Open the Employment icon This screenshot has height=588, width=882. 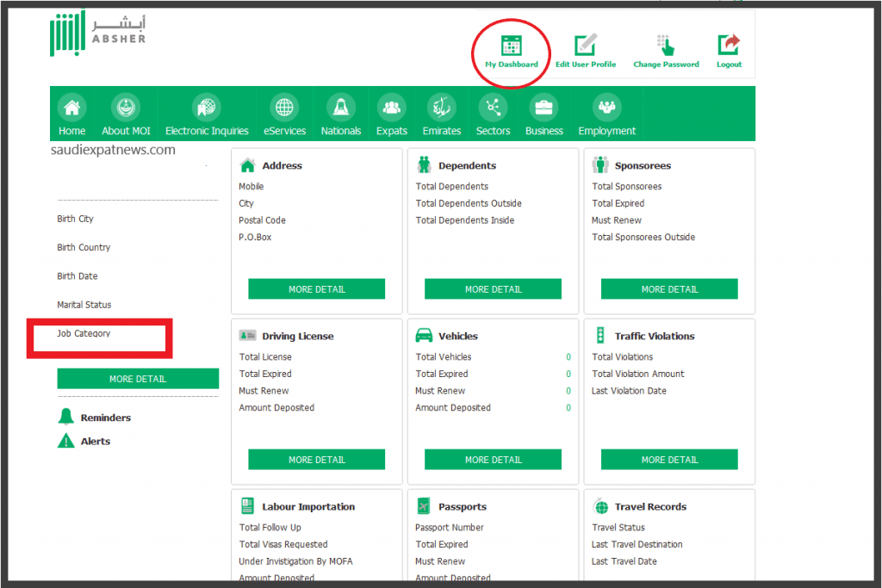pos(607,108)
